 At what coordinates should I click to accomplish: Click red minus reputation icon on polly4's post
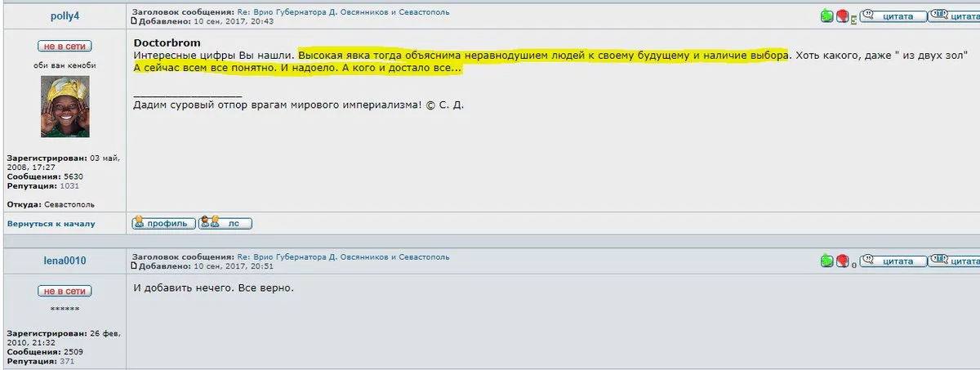point(842,16)
